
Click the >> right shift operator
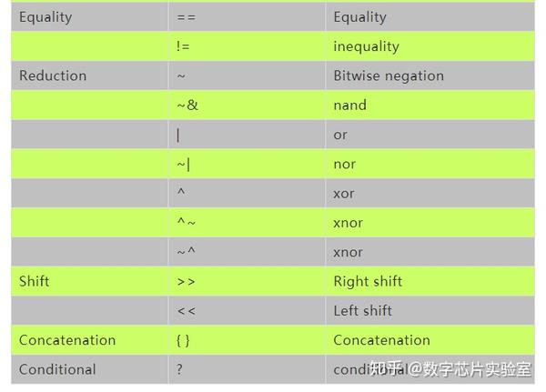coord(186,282)
